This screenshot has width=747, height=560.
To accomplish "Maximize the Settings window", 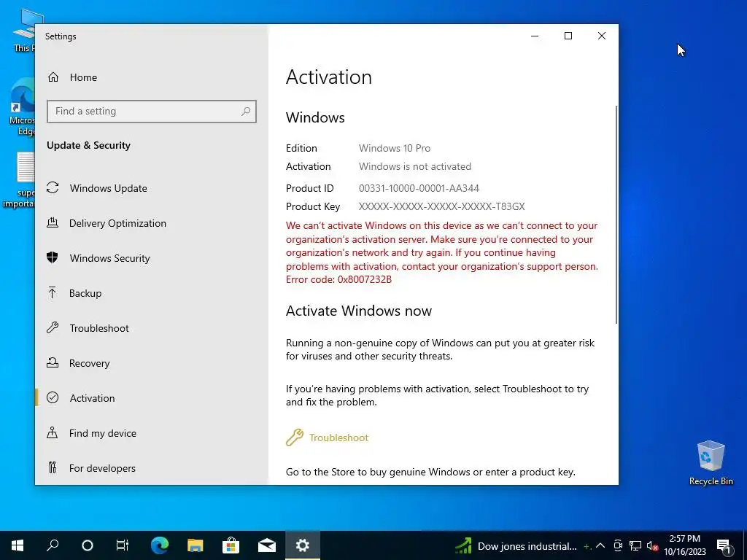I will click(568, 36).
